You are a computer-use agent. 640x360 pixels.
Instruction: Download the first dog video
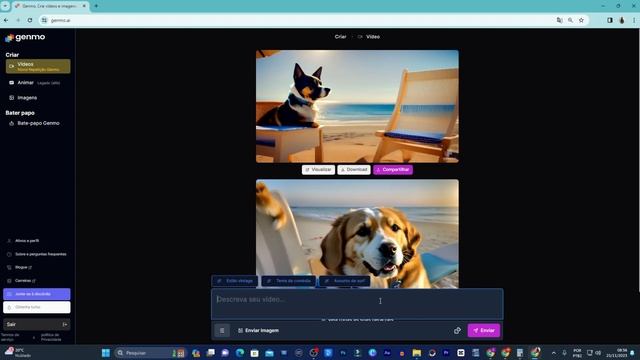pyautogui.click(x=354, y=170)
